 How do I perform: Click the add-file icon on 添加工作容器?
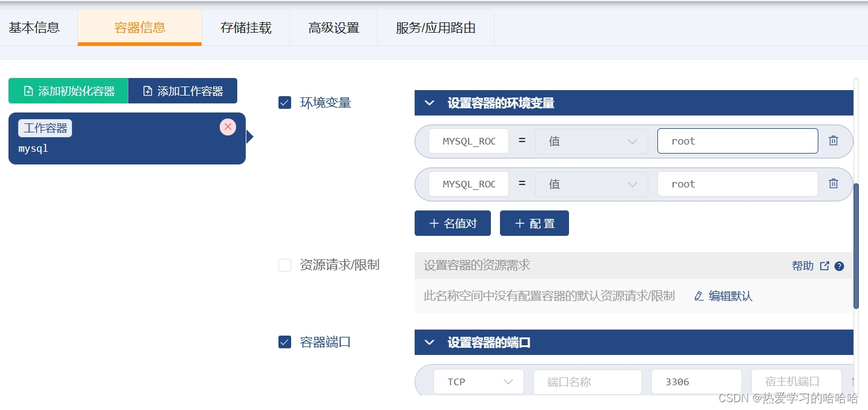[x=146, y=90]
